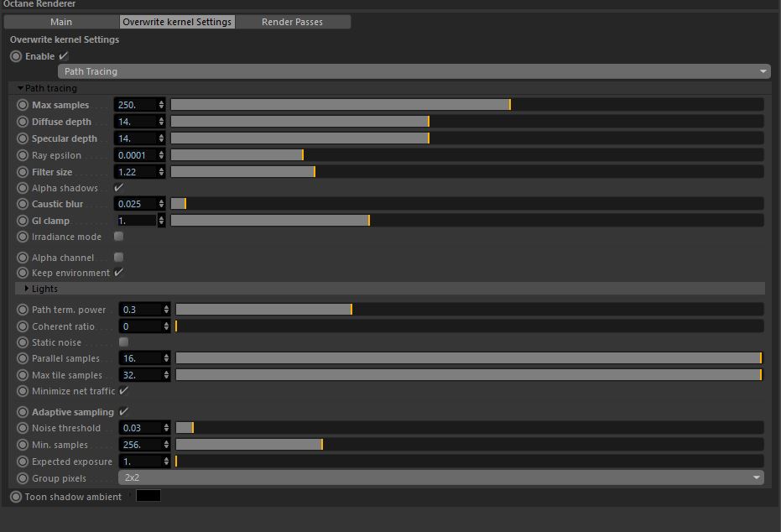Click the Coherent ratio value field

coord(140,326)
